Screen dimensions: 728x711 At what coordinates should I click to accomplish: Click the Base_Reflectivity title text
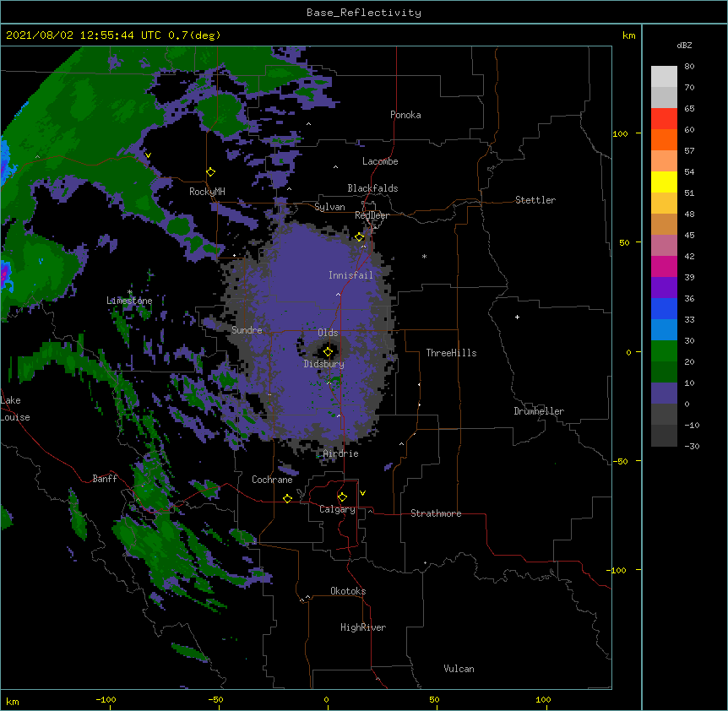click(364, 13)
